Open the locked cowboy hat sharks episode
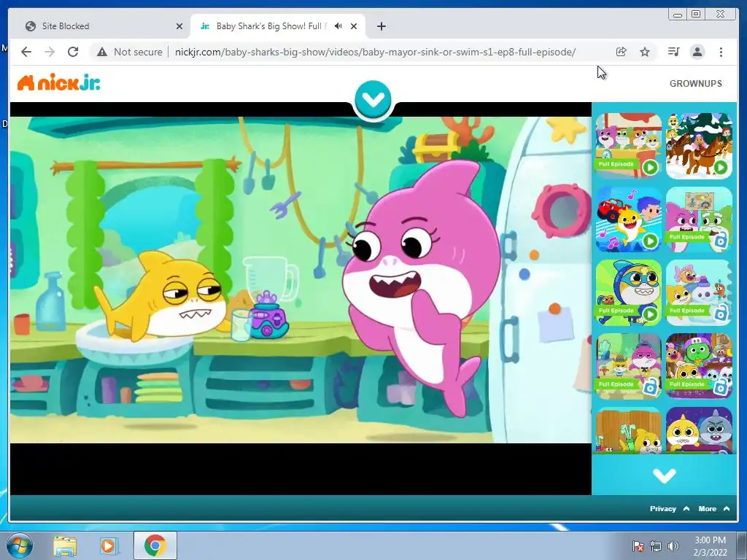 (x=628, y=366)
